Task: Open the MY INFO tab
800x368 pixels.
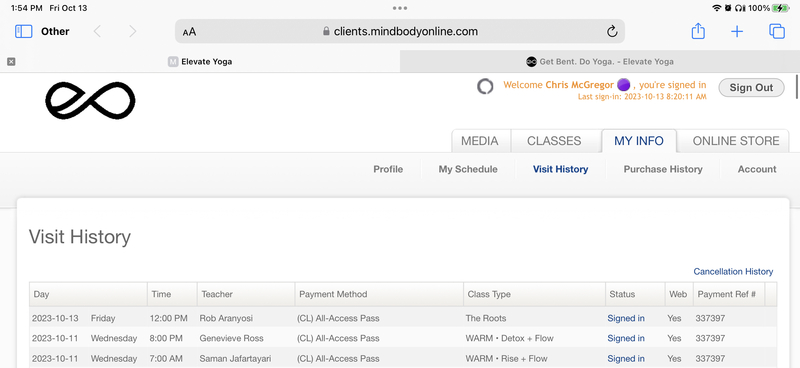Action: pyautogui.click(x=639, y=141)
